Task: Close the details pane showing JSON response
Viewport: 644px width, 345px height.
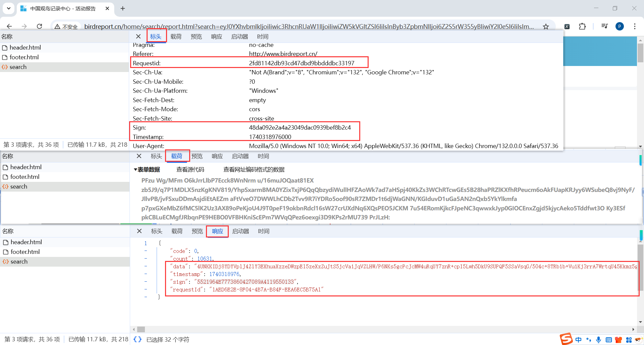Action: click(x=139, y=231)
